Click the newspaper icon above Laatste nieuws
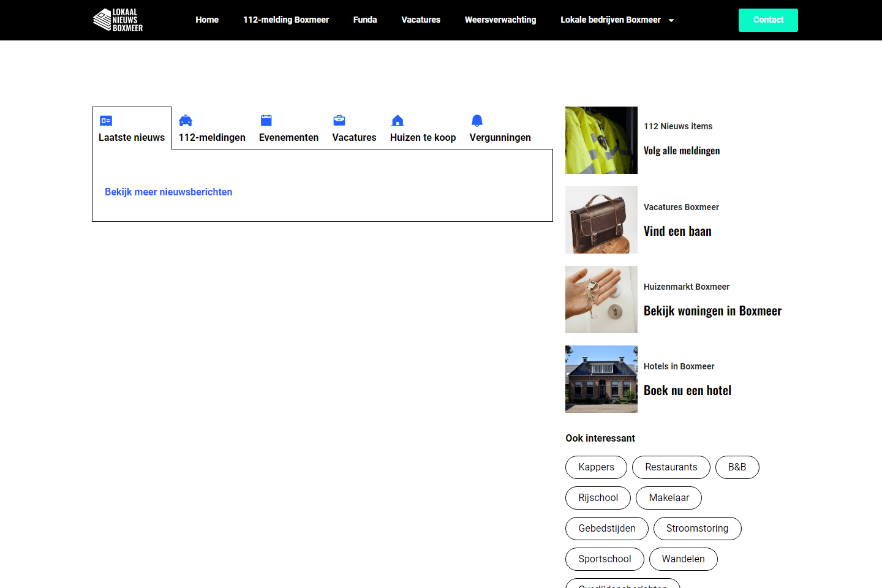882x588 pixels. 106,121
